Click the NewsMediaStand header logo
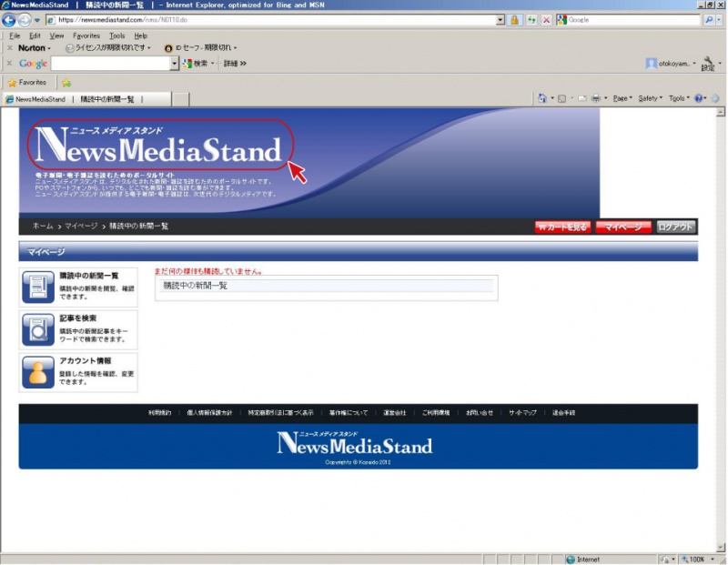The height and width of the screenshot is (565, 728). 160,145
